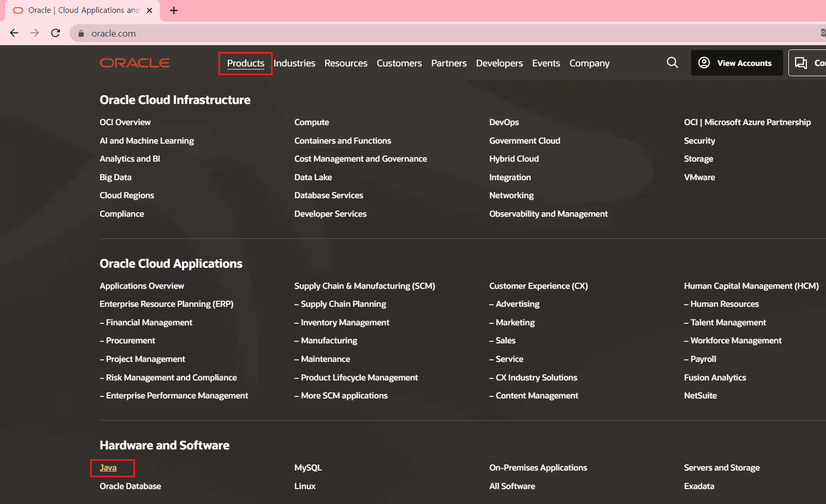Viewport: 826px width, 504px height.
Task: Open the site search magnifier
Action: [672, 63]
